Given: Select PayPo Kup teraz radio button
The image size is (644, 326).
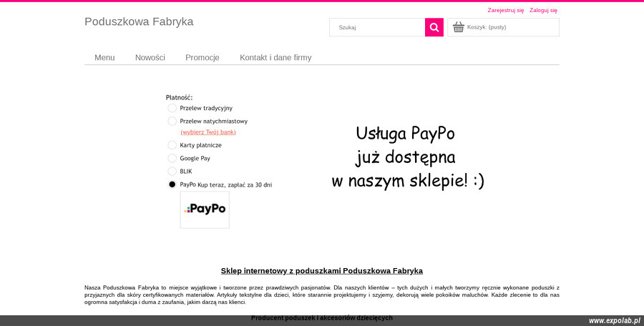Looking at the screenshot, I should pyautogui.click(x=172, y=184).
